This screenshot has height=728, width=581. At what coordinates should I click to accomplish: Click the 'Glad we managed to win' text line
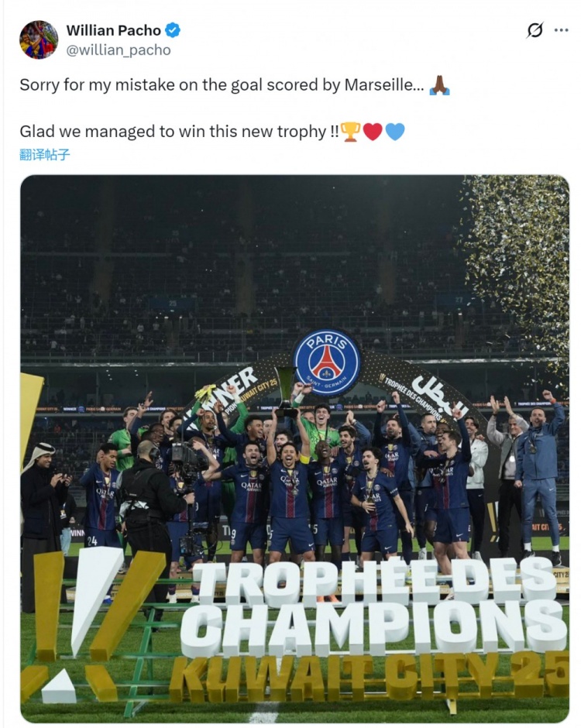coord(179,132)
